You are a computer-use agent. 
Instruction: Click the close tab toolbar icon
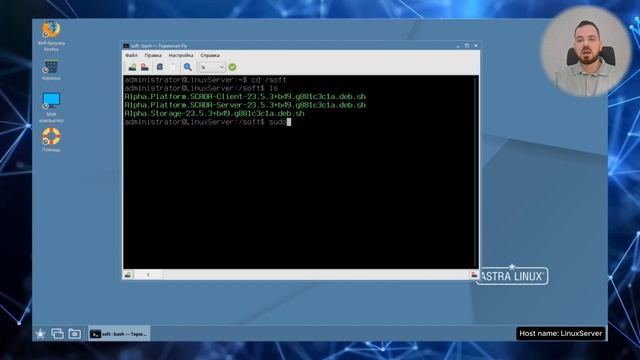(x=144, y=67)
